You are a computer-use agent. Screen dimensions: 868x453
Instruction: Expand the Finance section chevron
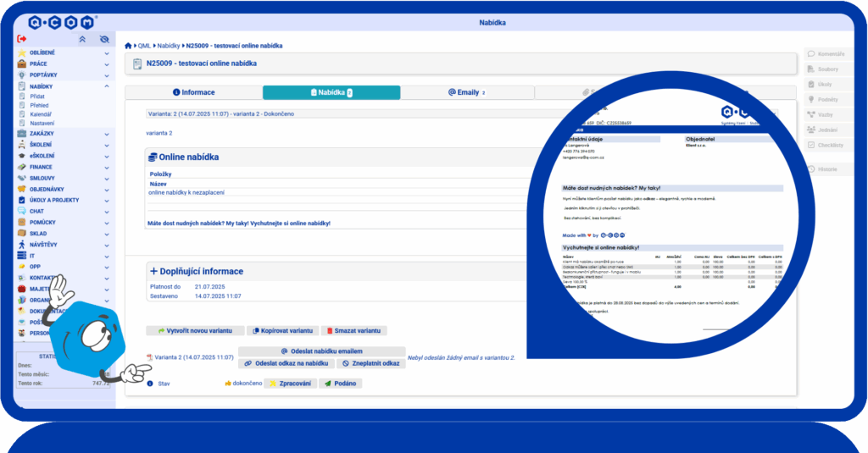pyautogui.click(x=107, y=167)
